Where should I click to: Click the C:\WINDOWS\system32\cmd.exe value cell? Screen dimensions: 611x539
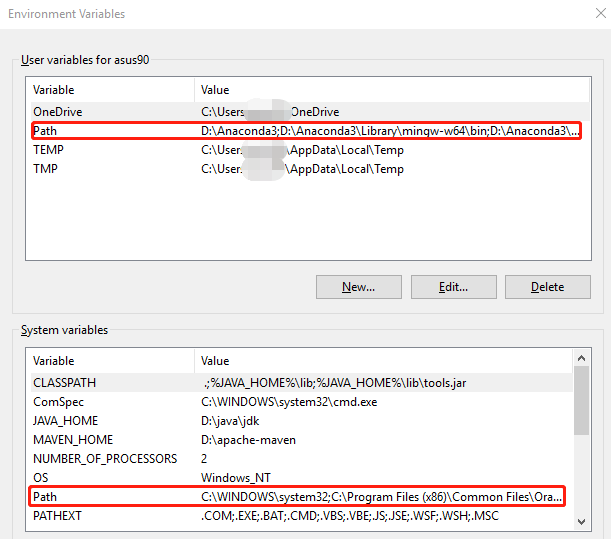click(x=289, y=402)
